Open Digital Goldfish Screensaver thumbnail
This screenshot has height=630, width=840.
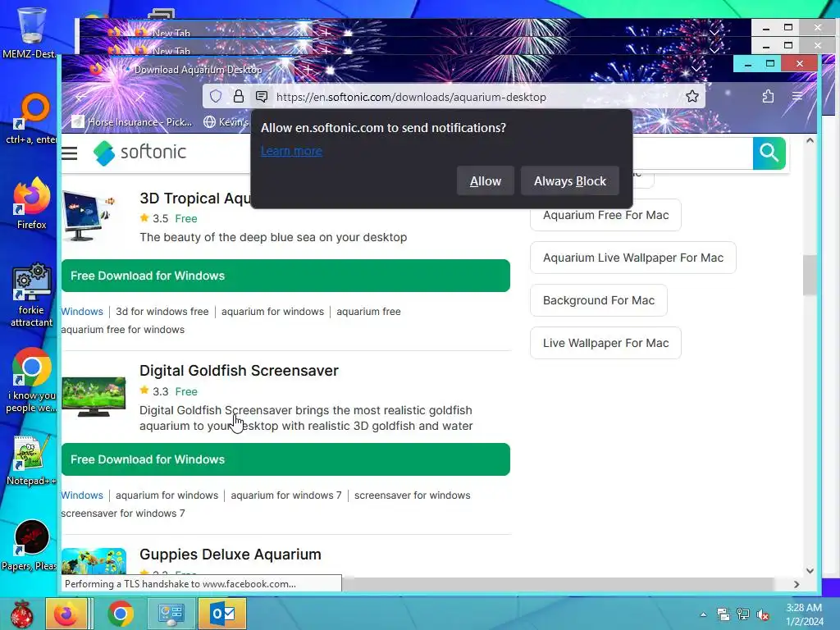tap(94, 397)
